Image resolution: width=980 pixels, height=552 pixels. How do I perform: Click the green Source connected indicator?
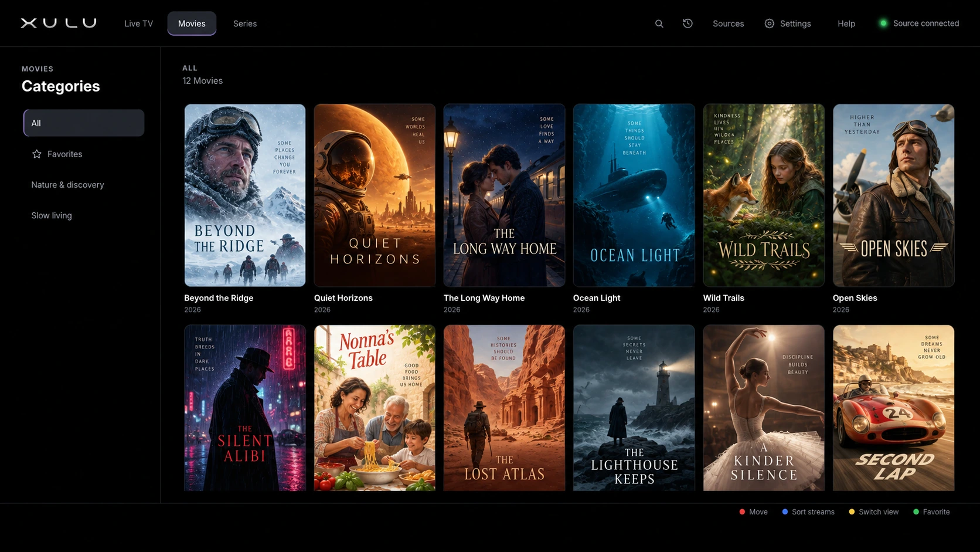[883, 23]
